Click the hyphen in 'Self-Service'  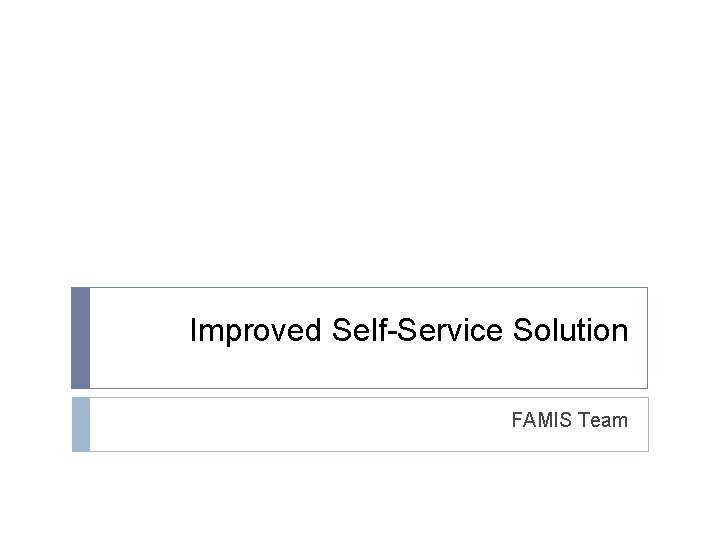click(392, 332)
